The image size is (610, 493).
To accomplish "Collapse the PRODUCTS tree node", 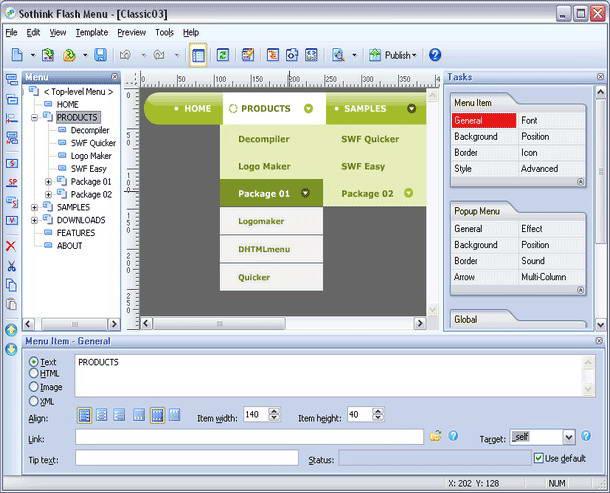I will 34,117.
